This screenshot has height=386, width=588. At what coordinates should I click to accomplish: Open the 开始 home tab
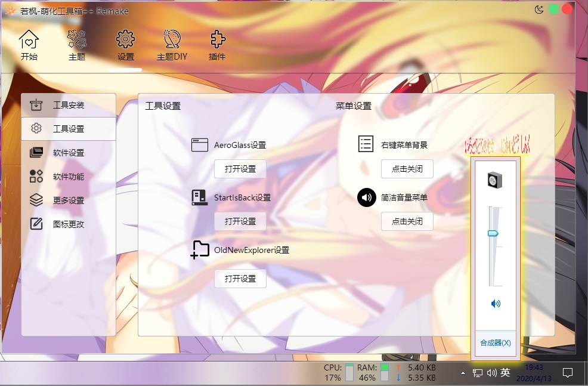(29, 45)
